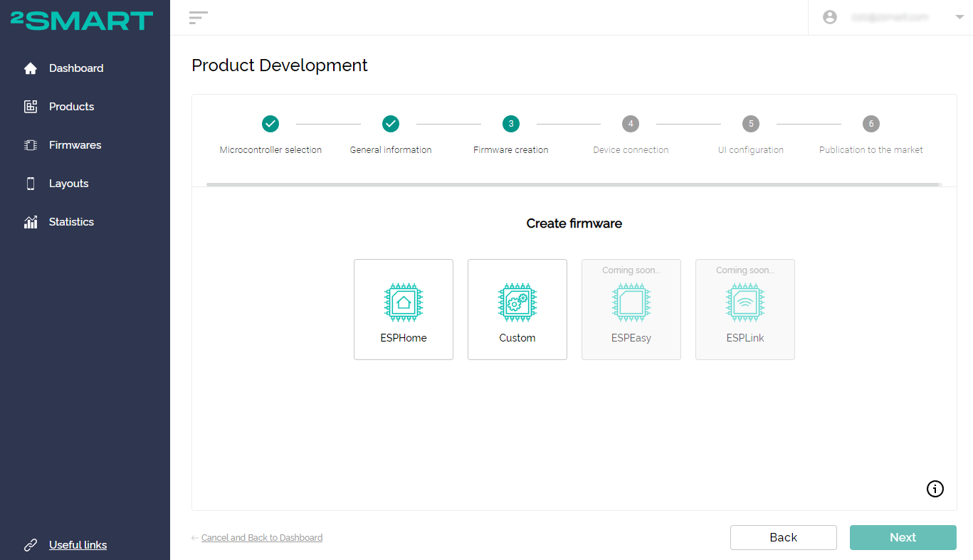The image size is (973, 560).
Task: Choose the ESPHome firmware card label
Action: (404, 338)
